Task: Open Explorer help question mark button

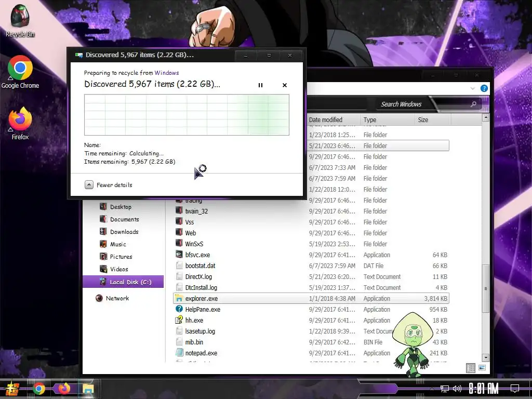Action: [x=484, y=88]
